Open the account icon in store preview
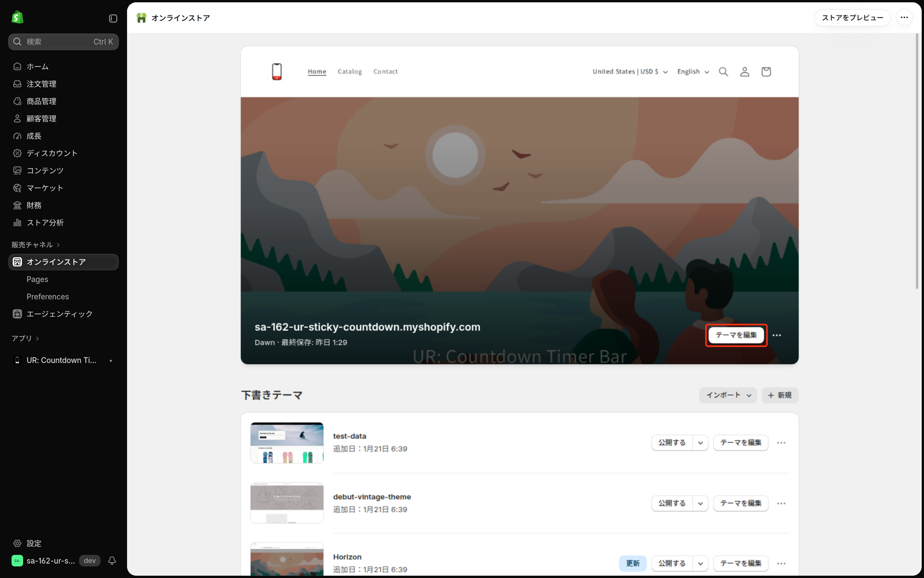924x578 pixels. click(744, 72)
